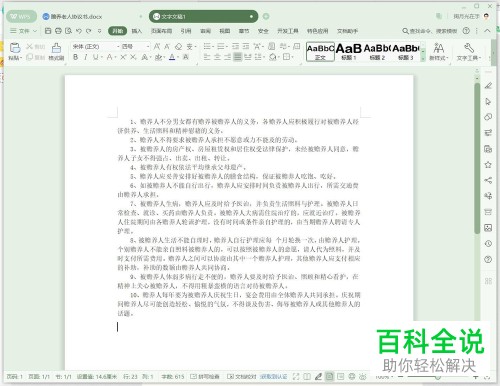Align text left
The width and height of the screenshot is (500, 386).
[x=207, y=57]
